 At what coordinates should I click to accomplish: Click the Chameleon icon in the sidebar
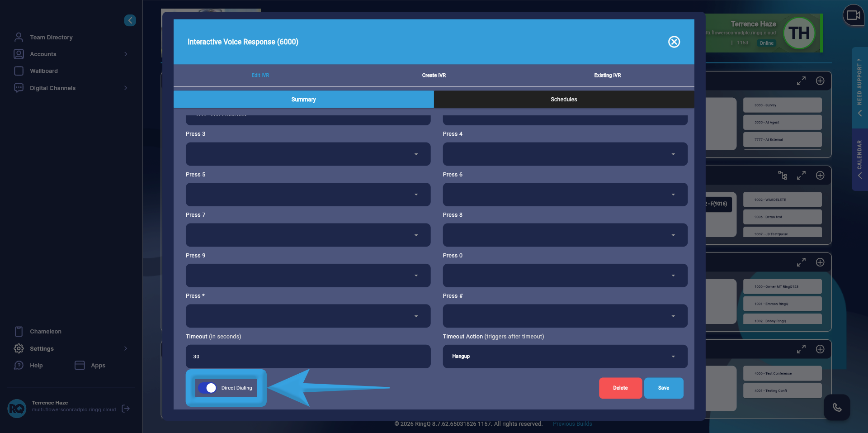point(18,331)
